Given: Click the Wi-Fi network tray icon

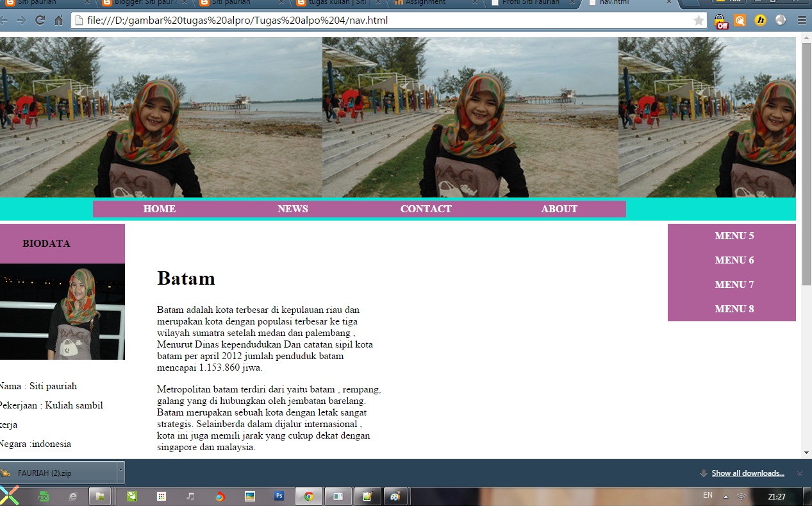Looking at the screenshot, I should [x=742, y=497].
